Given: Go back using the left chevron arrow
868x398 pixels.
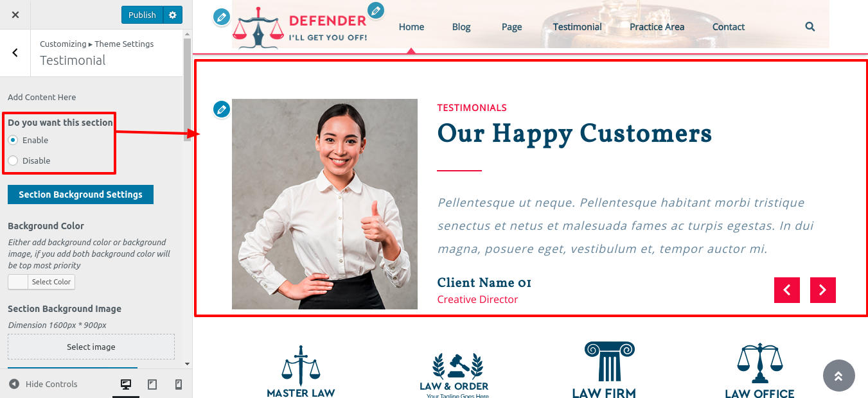Looking at the screenshot, I should point(15,53).
